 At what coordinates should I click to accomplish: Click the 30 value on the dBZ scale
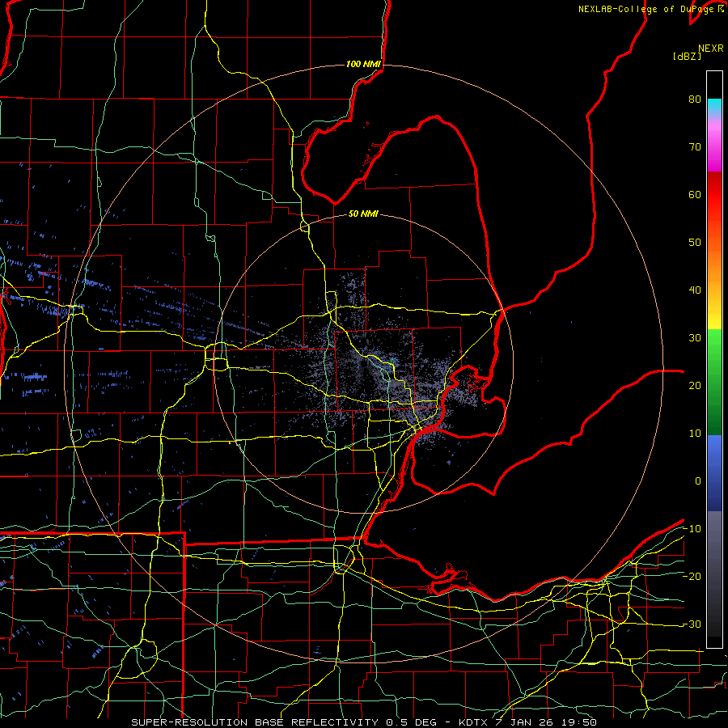pos(695,337)
